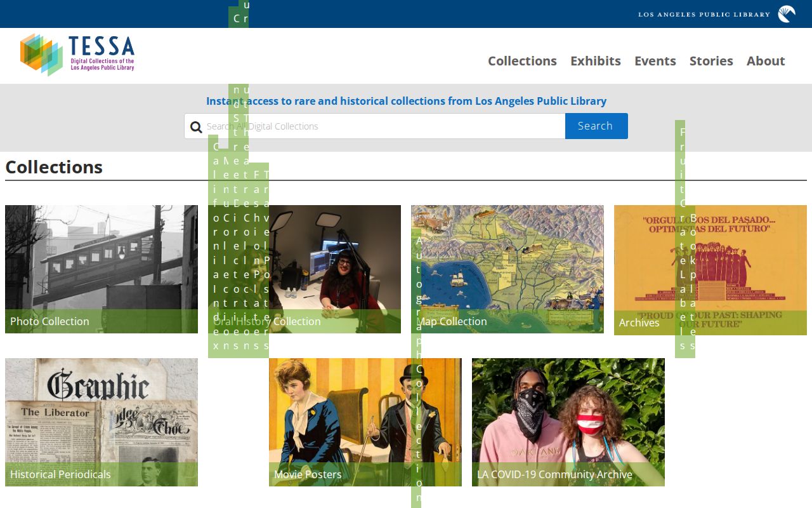Follow the Los Angeles Public Library header link
The image size is (812, 508).
pos(704,14)
